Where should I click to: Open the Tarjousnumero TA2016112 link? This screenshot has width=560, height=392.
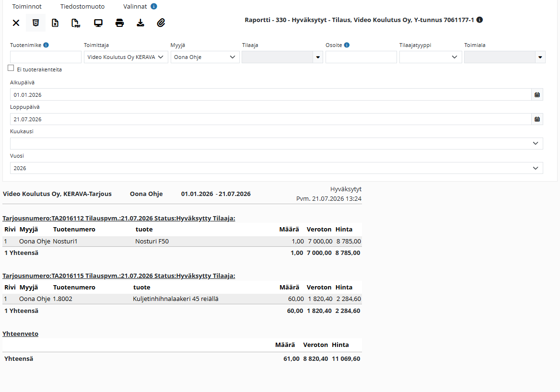point(118,218)
